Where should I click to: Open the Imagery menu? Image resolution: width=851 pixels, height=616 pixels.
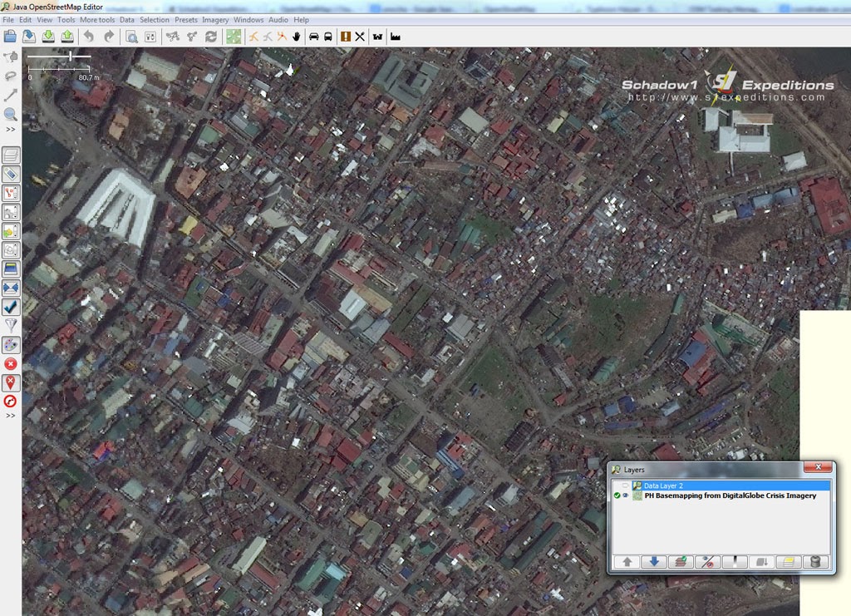pos(215,20)
